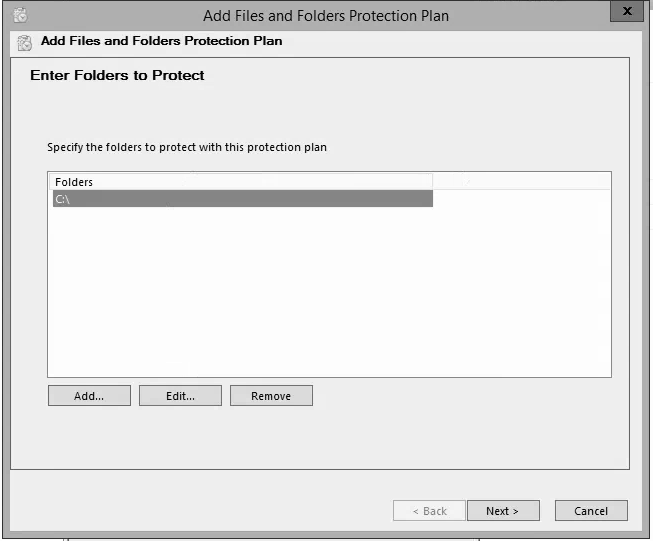Click the blank column header right of Folders
653x541 pixels.
pos(522,182)
